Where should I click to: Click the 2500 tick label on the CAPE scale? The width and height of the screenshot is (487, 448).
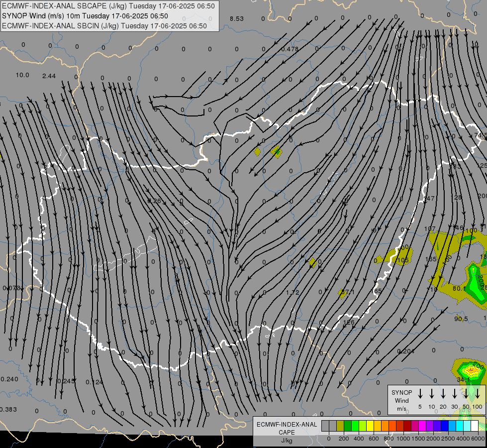click(448, 439)
